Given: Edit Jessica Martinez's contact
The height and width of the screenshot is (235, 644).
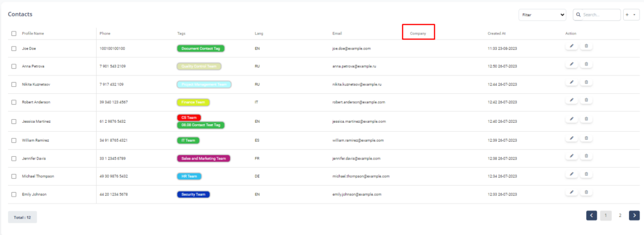Looking at the screenshot, I should (571, 119).
